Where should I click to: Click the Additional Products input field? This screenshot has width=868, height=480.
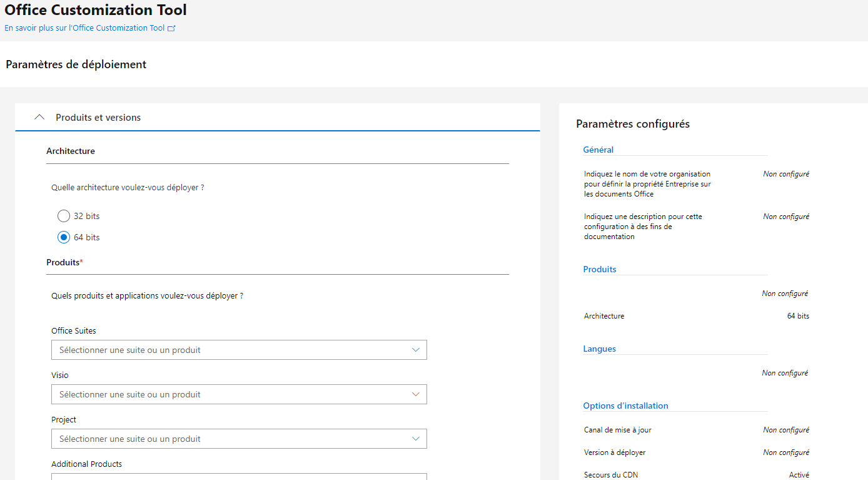(x=239, y=477)
